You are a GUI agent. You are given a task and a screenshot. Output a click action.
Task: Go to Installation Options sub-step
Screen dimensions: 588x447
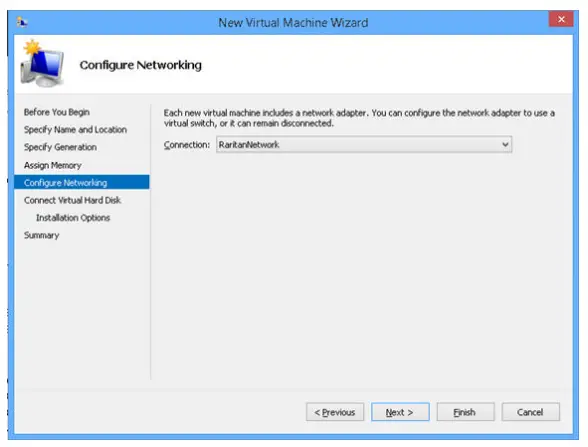(73, 218)
